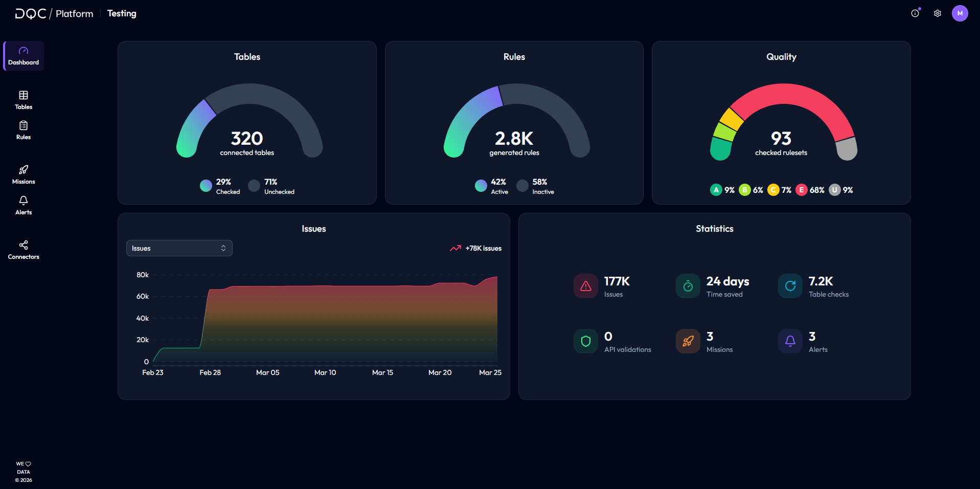Screen dimensions: 980x489
Task: Open the Missions rocket icon in sidebar
Action: click(24, 170)
